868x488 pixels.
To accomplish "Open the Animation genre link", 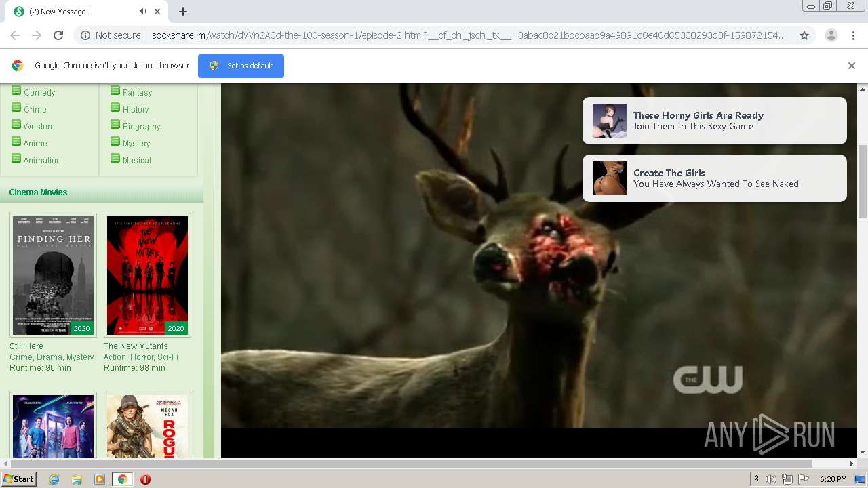I will pos(42,161).
